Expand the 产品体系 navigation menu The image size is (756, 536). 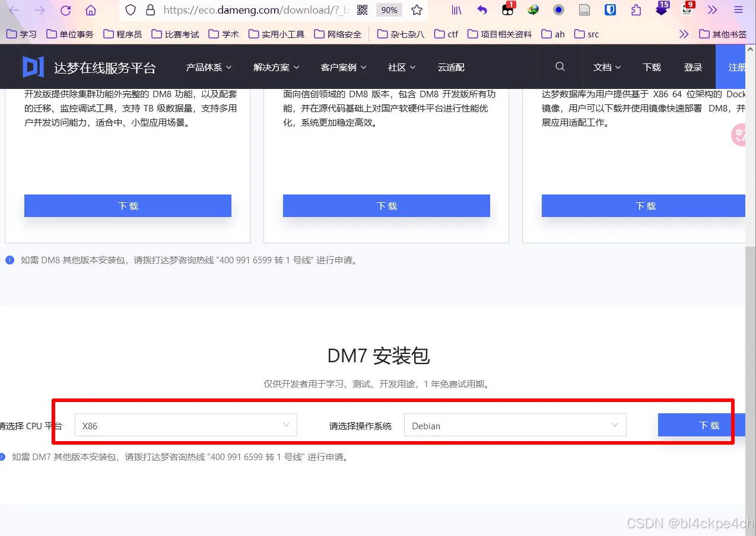pyautogui.click(x=209, y=68)
